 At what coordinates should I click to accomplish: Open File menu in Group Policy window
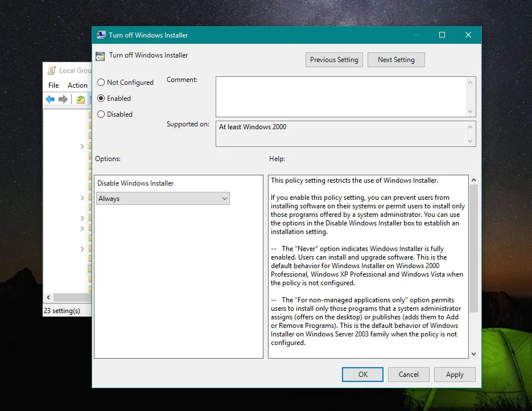(x=53, y=85)
